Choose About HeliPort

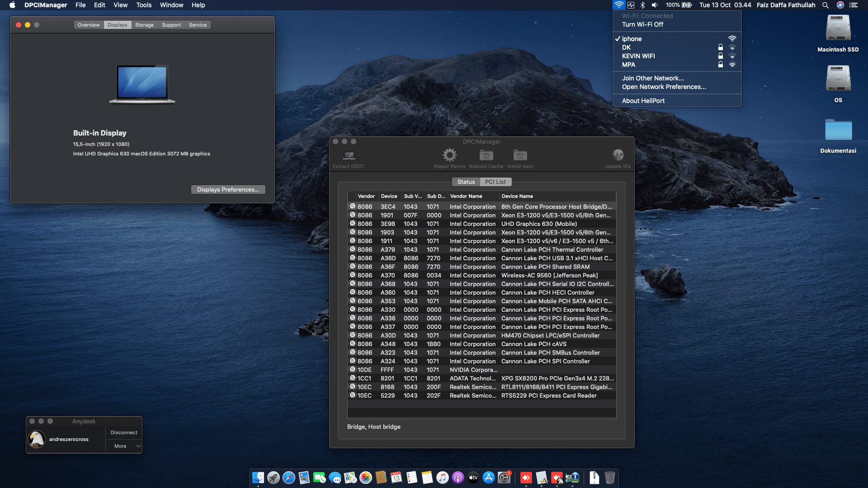point(677,101)
